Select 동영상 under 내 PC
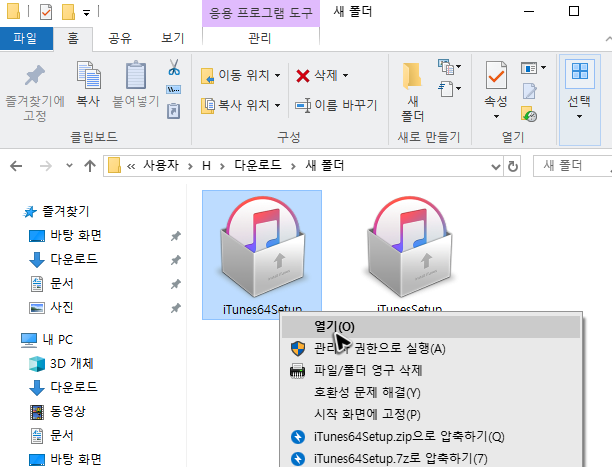 coord(58,412)
